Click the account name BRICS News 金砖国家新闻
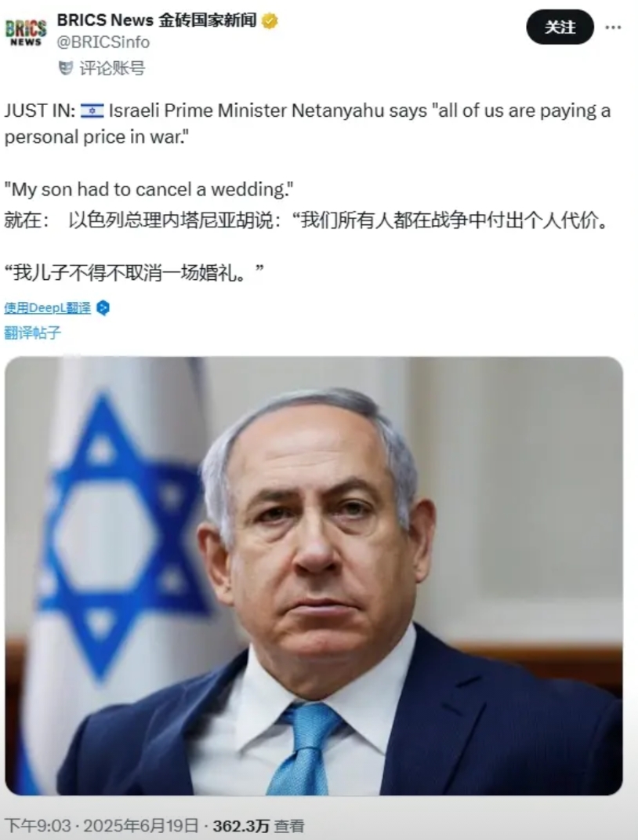Image resolution: width=638 pixels, height=840 pixels. tap(157, 20)
